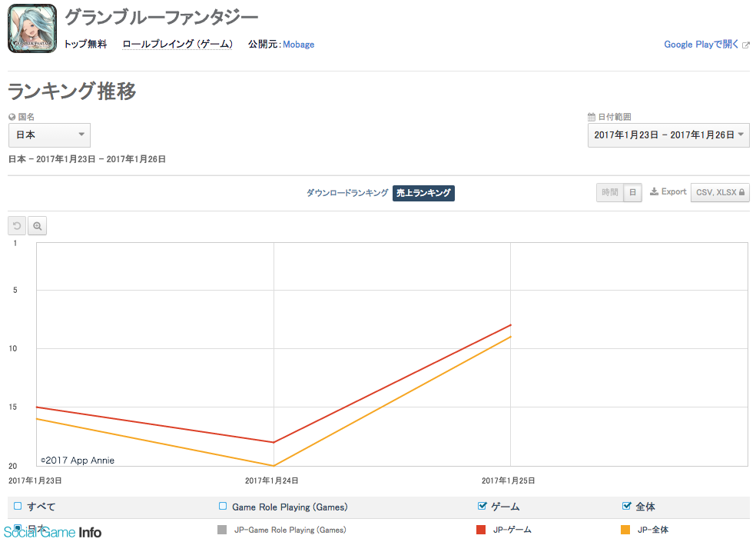Click the red JP-ゲーム legend swatch
Viewport: 756px width, 542px height.
[x=481, y=530]
